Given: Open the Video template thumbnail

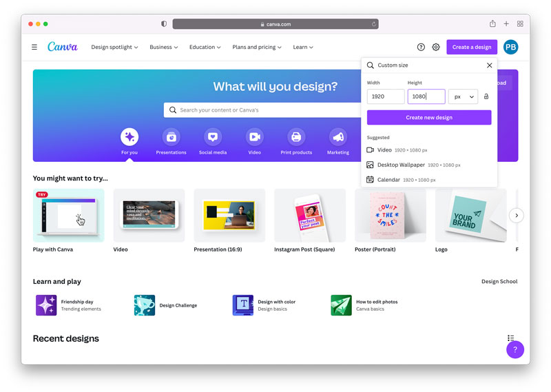Looking at the screenshot, I should coord(149,215).
